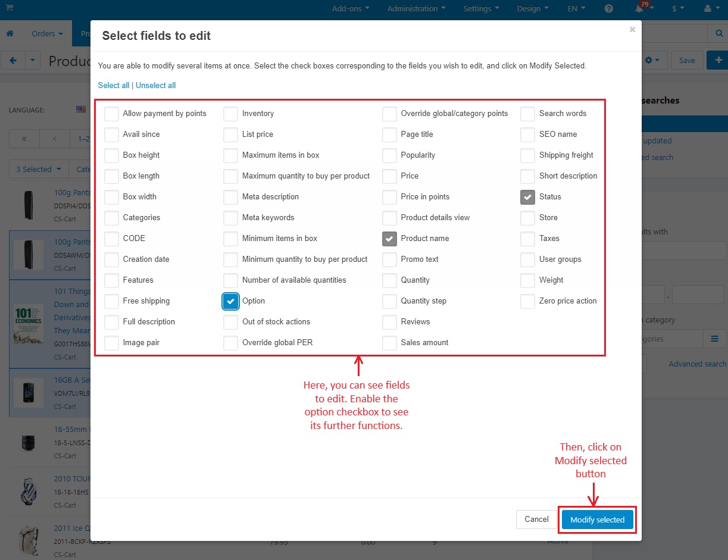Open the Design dropdown menu

click(x=533, y=9)
